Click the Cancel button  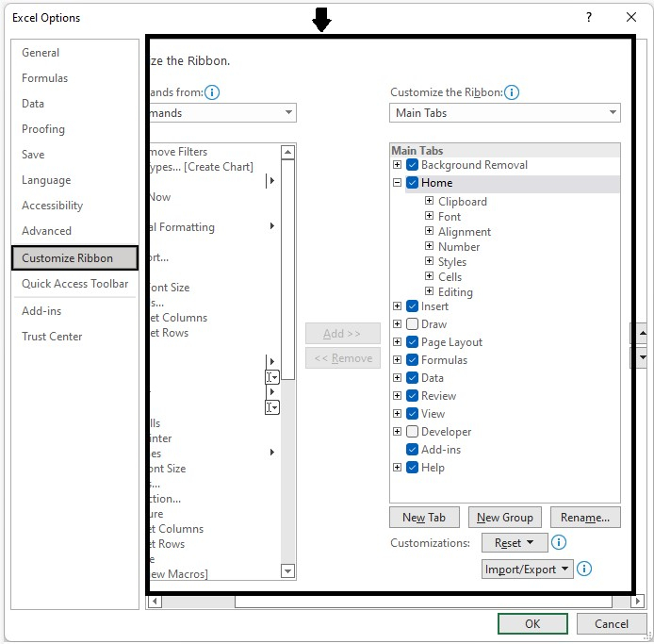[x=611, y=623]
